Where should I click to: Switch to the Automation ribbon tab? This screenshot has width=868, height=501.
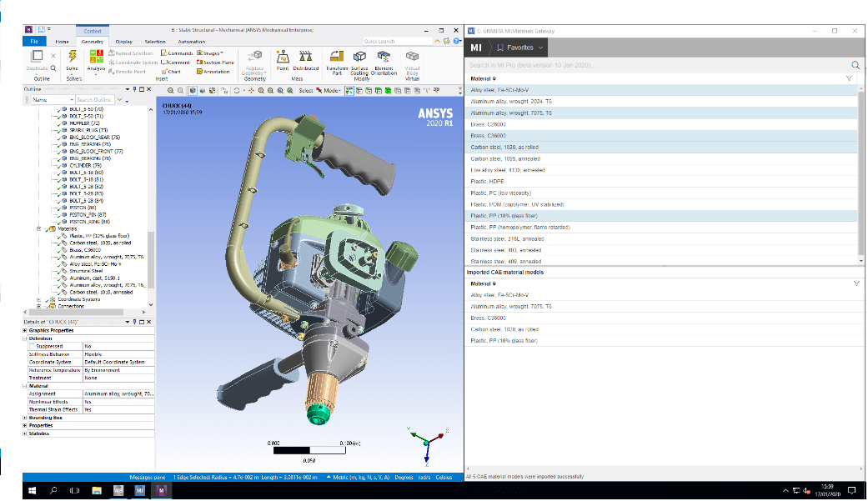point(192,42)
